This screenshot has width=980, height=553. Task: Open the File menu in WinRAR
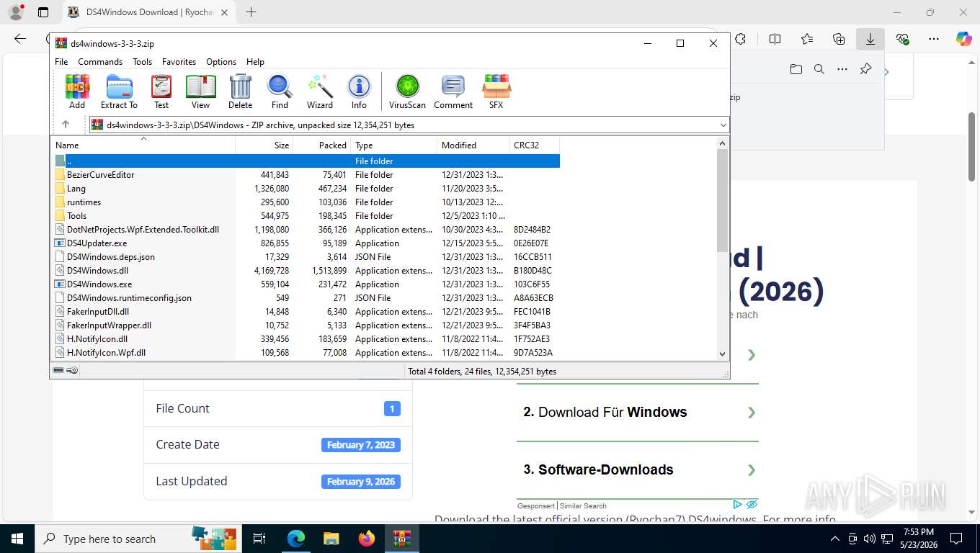pyautogui.click(x=61, y=62)
